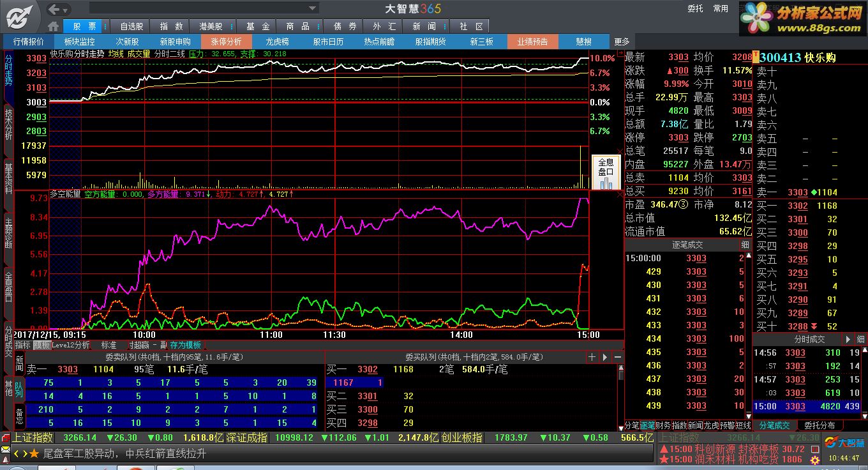Click 常用 in the title bar

721,9
